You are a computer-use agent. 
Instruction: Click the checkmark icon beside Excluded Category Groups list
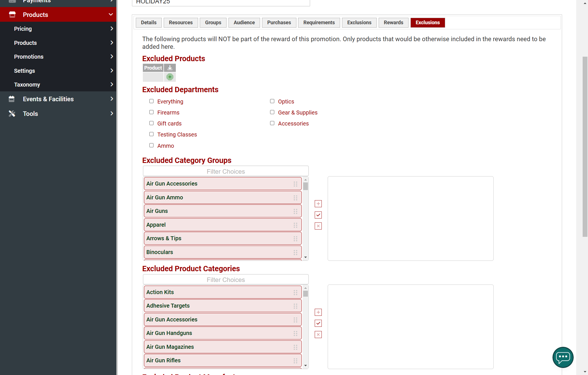318,215
